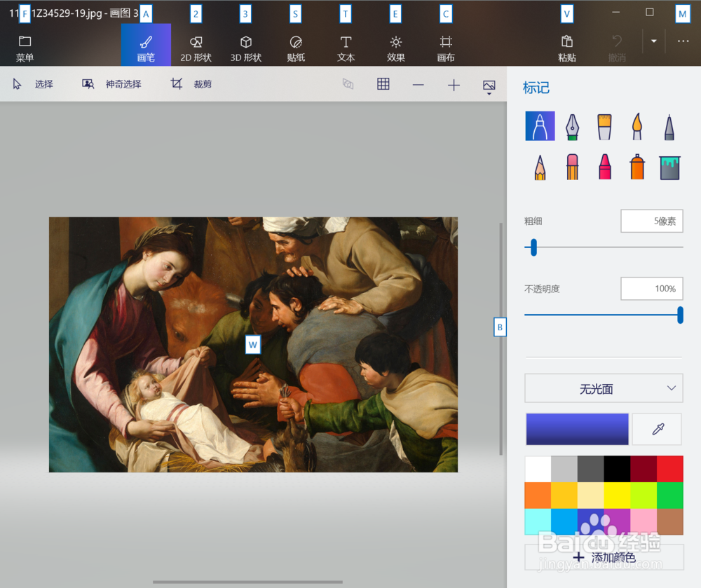Pick the pale yellow color swatch
The height and width of the screenshot is (588, 701).
point(590,495)
